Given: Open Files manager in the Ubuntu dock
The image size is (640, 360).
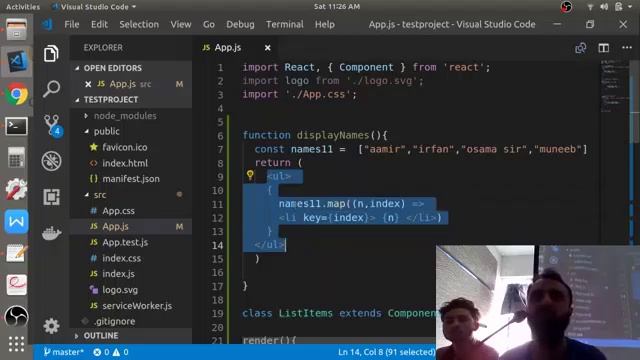Looking at the screenshot, I should tap(16, 30).
